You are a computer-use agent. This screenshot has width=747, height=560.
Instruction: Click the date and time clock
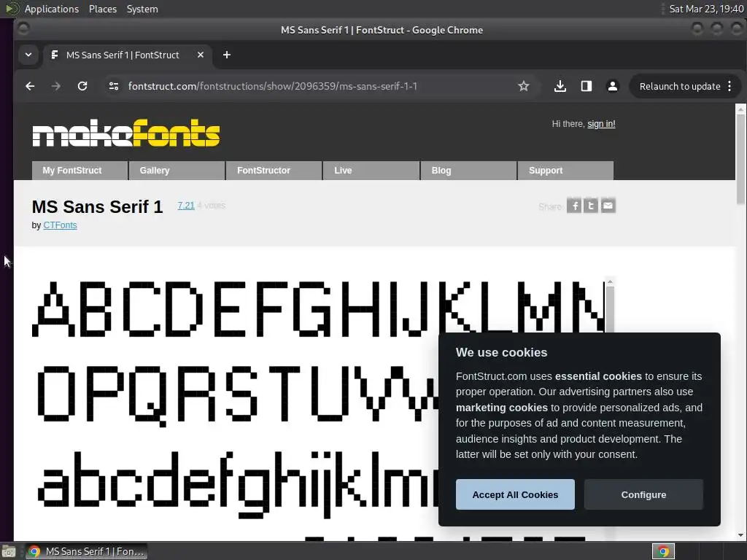pyautogui.click(x=706, y=9)
